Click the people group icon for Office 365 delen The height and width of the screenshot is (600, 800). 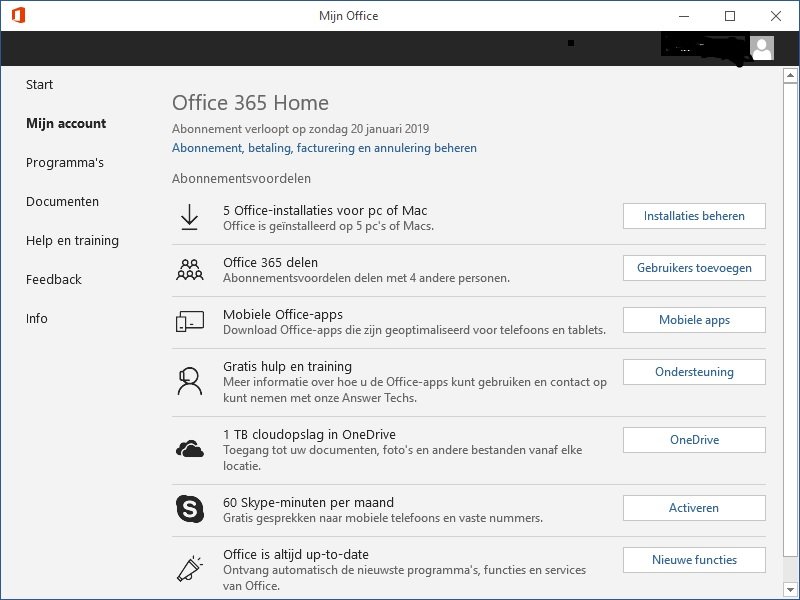click(x=189, y=269)
